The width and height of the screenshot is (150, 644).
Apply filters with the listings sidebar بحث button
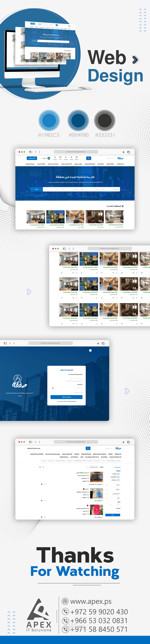[113, 515]
